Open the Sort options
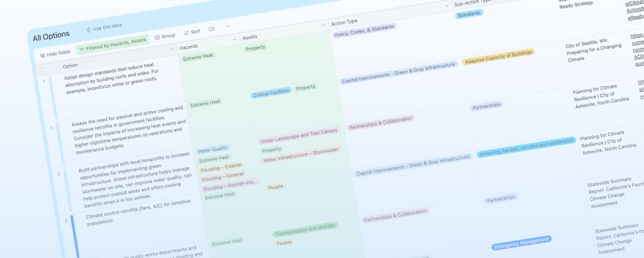 (192, 32)
